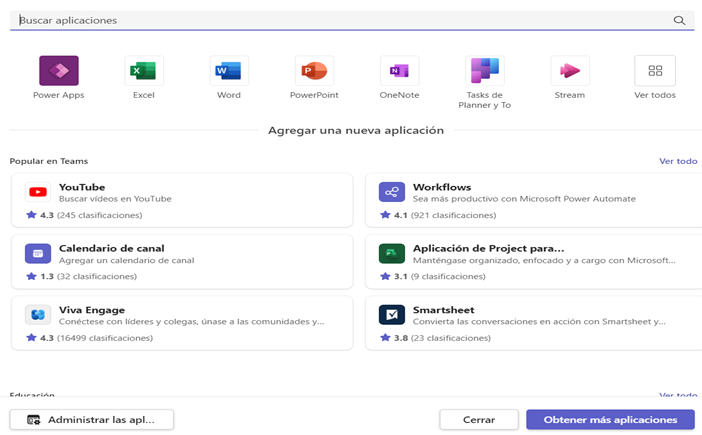The height and width of the screenshot is (435, 702).
Task: Click the Project app green icon
Action: click(x=392, y=253)
